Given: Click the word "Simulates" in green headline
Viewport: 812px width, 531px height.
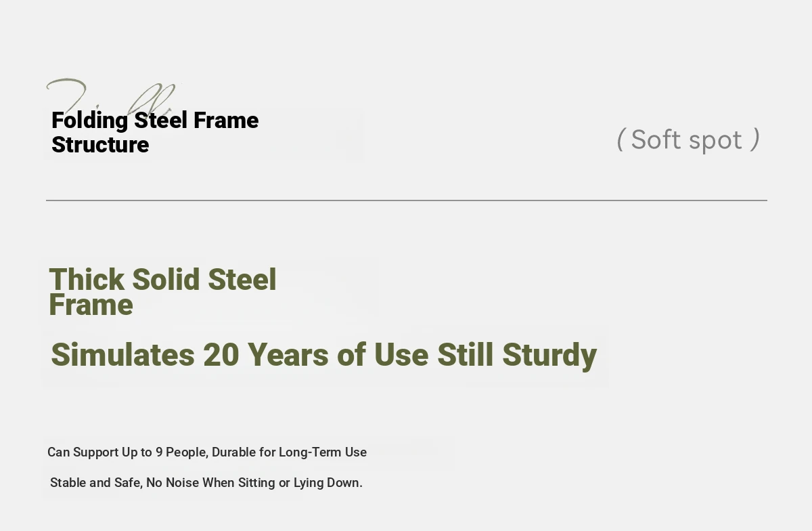Looking at the screenshot, I should pyautogui.click(x=122, y=355).
